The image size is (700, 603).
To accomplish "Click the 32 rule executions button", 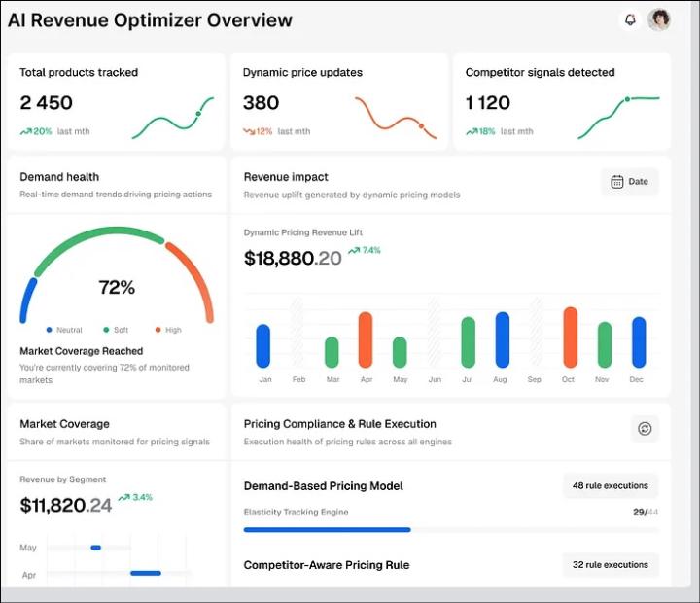I will (x=610, y=564).
